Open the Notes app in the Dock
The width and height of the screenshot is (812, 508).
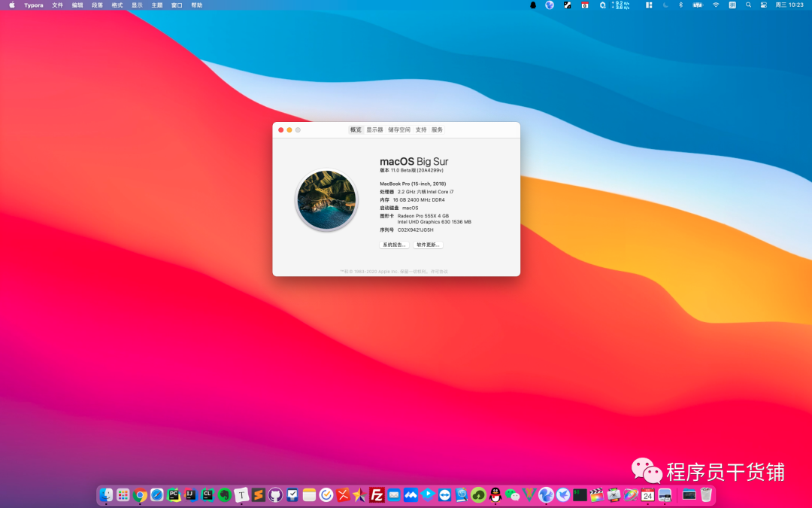point(309,495)
